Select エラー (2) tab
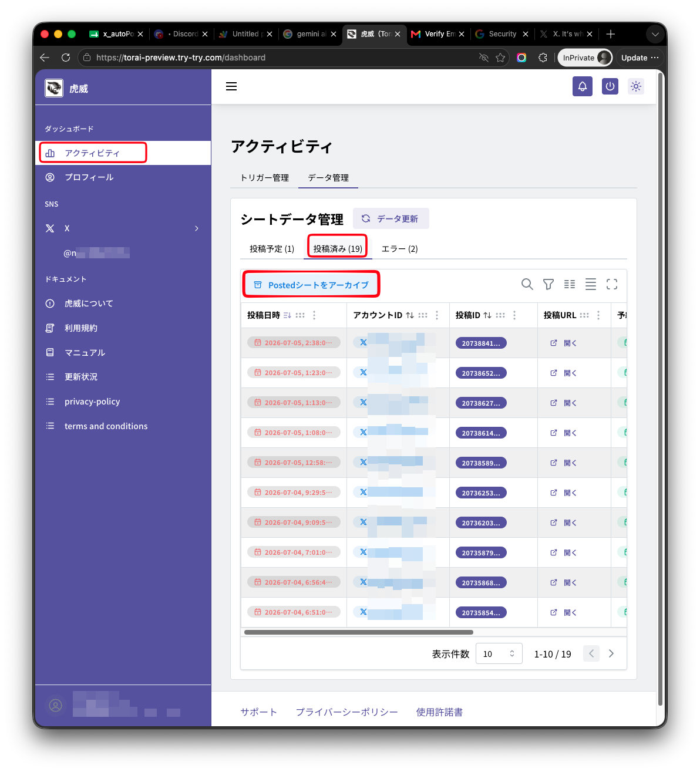Viewport: 700px width, 772px height. click(x=400, y=248)
